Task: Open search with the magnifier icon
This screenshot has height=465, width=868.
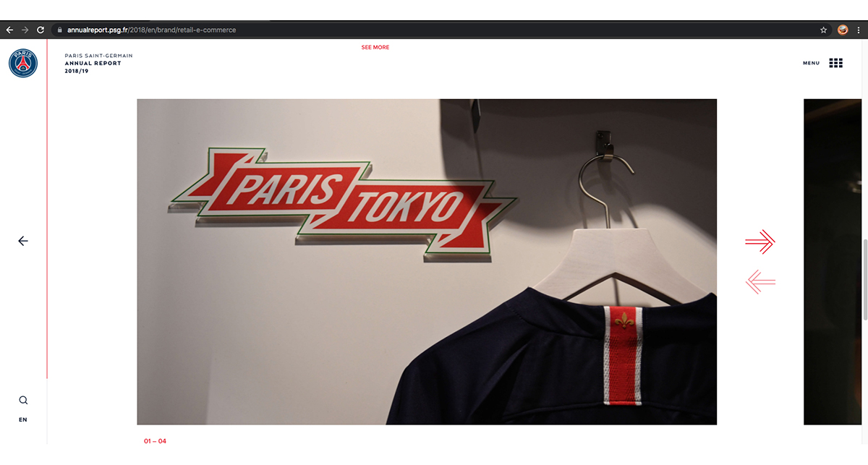Action: click(x=23, y=400)
